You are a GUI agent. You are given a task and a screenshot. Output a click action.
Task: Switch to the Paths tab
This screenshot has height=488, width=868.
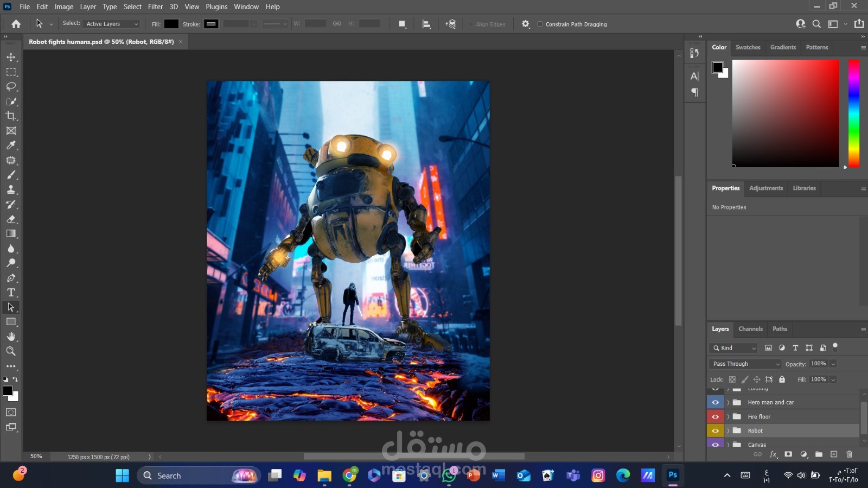click(780, 329)
